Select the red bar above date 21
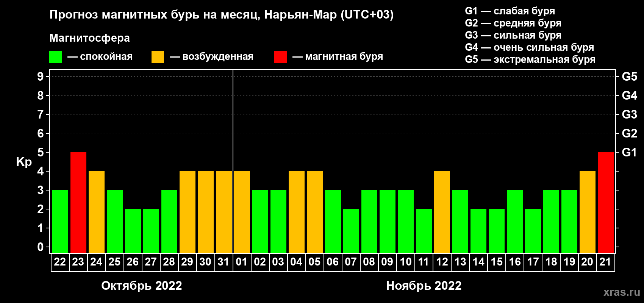The width and height of the screenshot is (644, 303). 606,202
